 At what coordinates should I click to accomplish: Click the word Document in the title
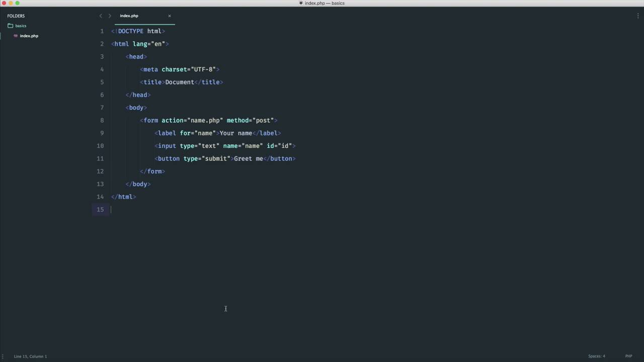(x=180, y=82)
